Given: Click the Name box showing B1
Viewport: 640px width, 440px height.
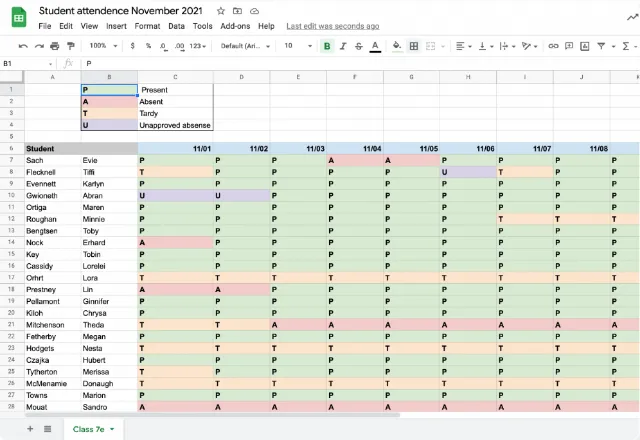Looking at the screenshot, I should click(x=27, y=64).
